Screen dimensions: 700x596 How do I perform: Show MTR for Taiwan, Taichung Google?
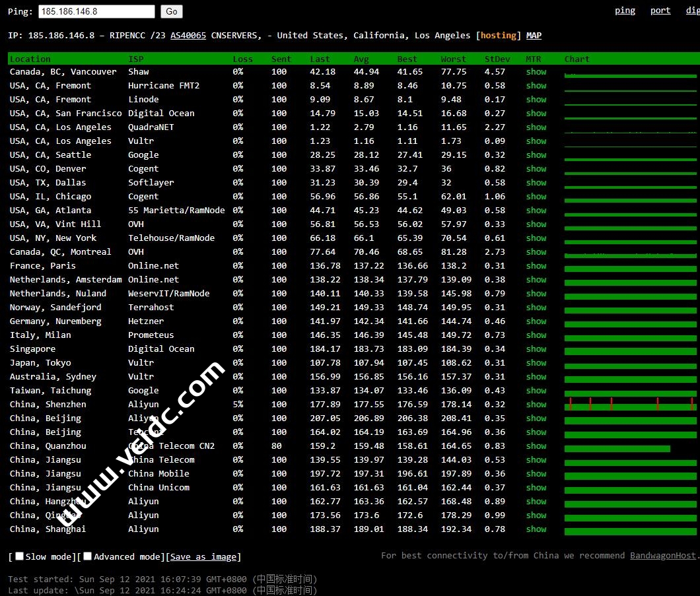pos(536,390)
